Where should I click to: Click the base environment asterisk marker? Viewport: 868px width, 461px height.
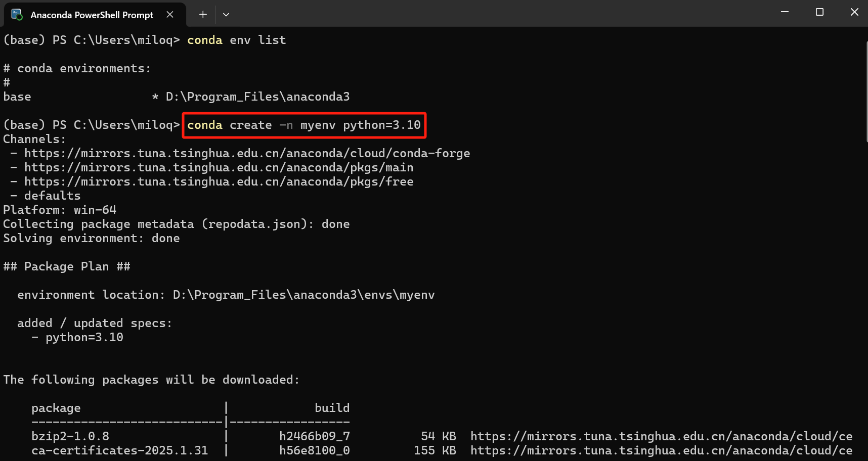point(154,96)
